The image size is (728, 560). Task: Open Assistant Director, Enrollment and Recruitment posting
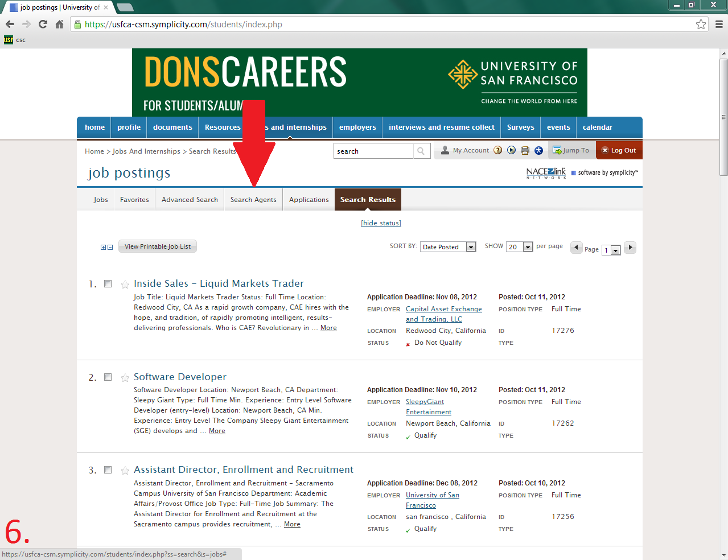pyautogui.click(x=244, y=470)
